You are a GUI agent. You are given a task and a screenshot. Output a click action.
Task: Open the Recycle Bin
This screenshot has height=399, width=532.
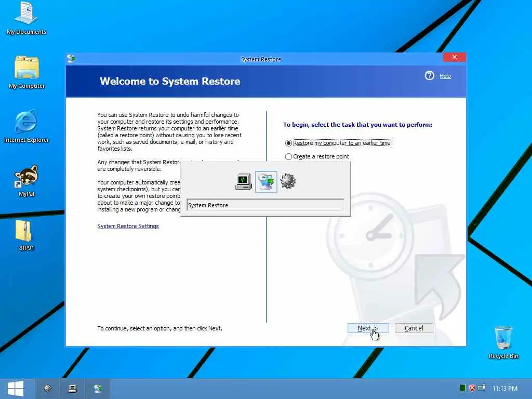coord(503,342)
